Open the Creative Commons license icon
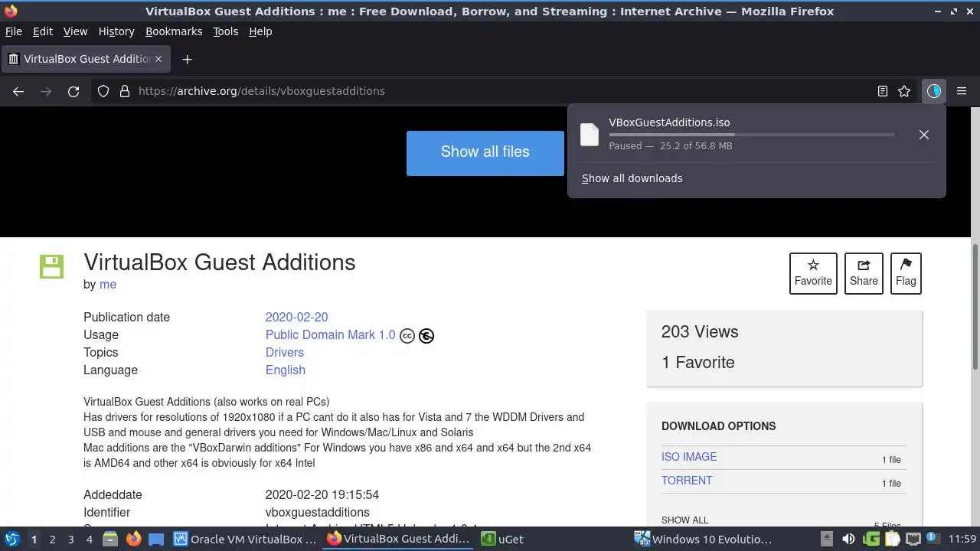Image resolution: width=980 pixels, height=551 pixels. (x=407, y=336)
